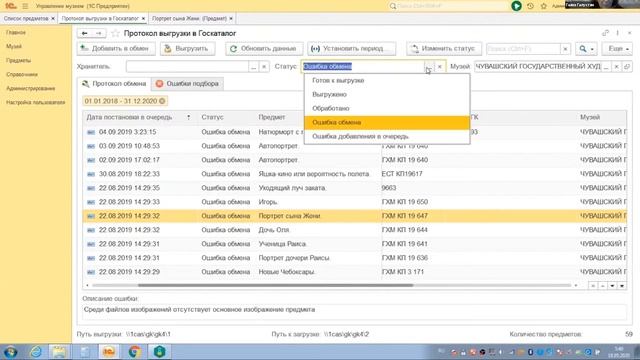Viewport: 640px width, 360px height.
Task: Choose Ошибка обмена in status list
Action: pos(387,122)
